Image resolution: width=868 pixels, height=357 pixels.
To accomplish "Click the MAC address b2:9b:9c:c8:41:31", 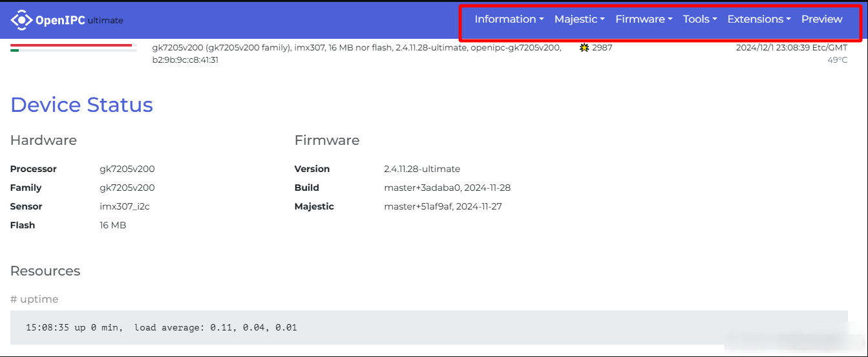I will (x=185, y=60).
